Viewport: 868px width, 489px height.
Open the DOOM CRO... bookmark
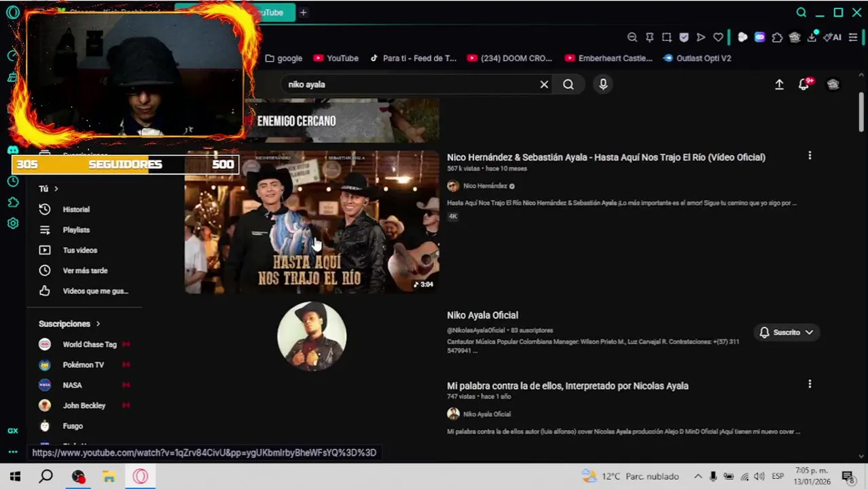[x=509, y=58]
